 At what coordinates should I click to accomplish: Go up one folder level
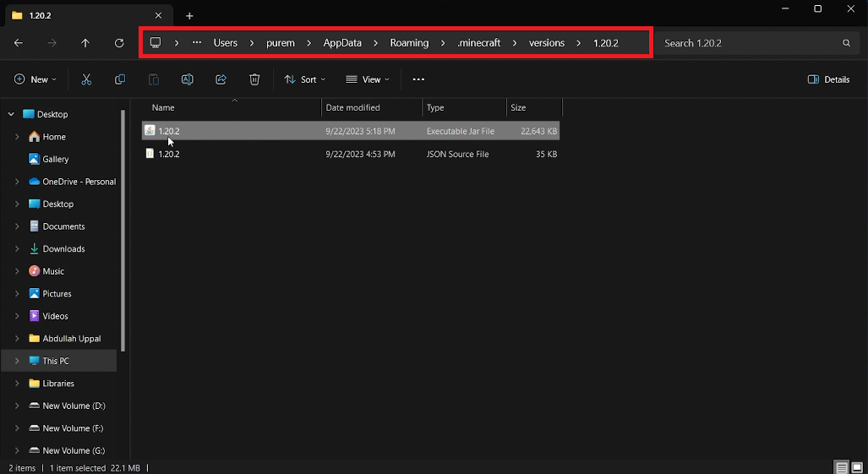85,43
